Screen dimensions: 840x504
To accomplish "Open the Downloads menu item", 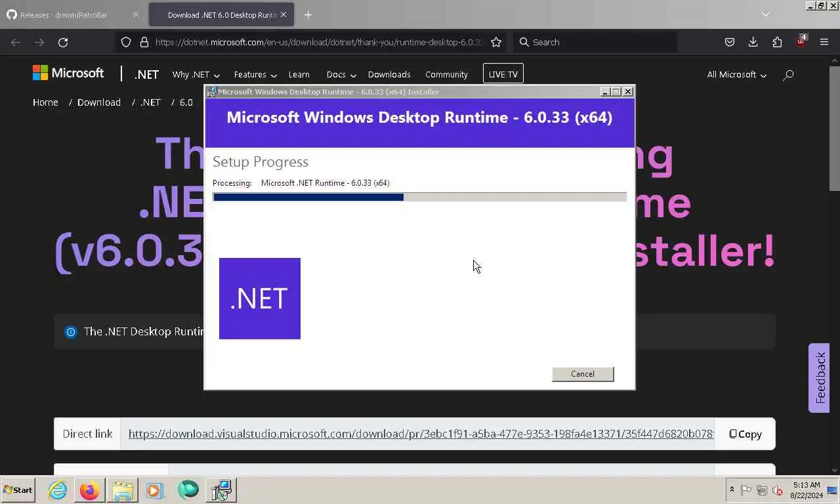I will click(389, 75).
